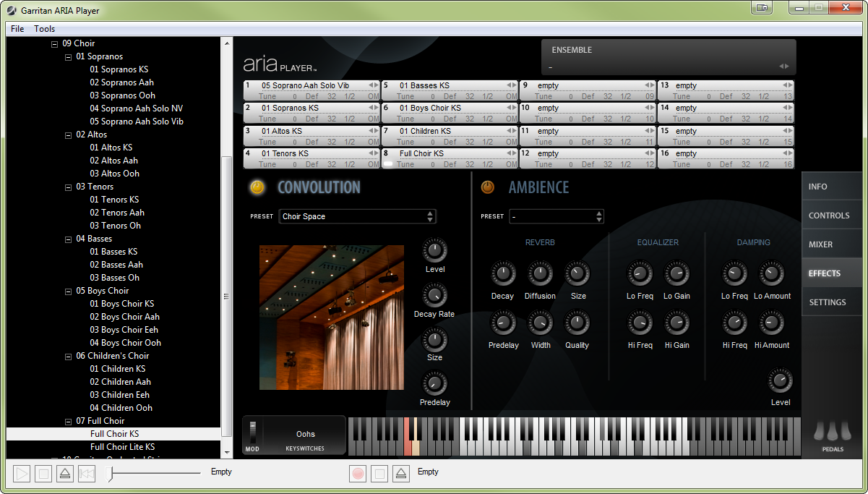Viewport: 868px width, 494px height.
Task: Click the audio recorder Stop button
Action: tap(379, 474)
